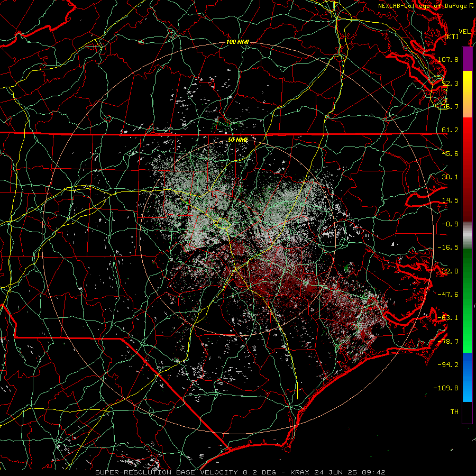476x476 pixels.
Task: Select the 14.5 velocity scale value
Action: (x=450, y=200)
